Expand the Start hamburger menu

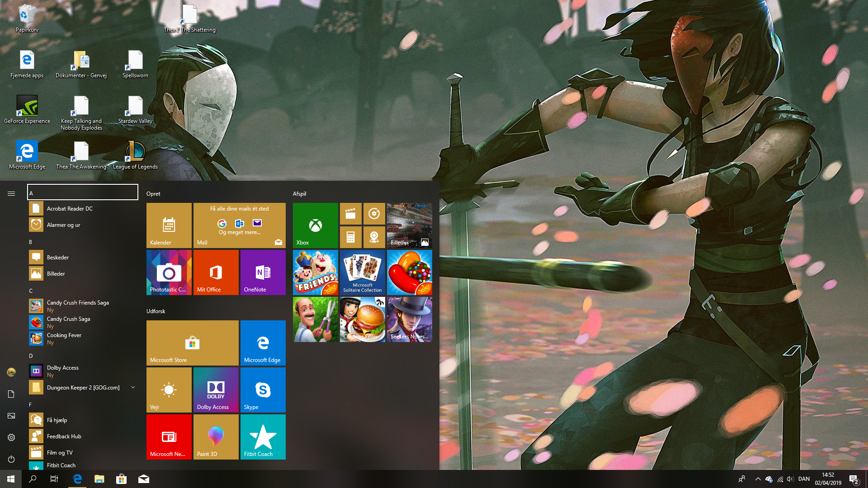(x=11, y=193)
